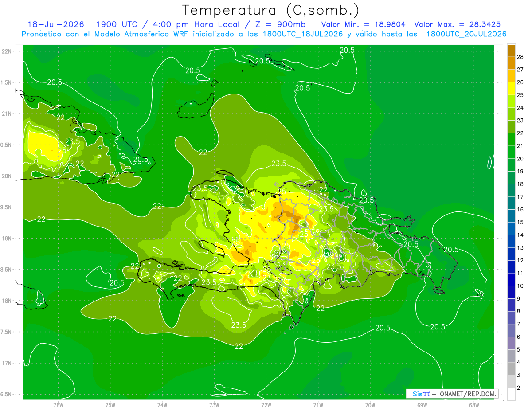Click latitude axis label 17N
The width and height of the screenshot is (532, 411).
pos(8,363)
